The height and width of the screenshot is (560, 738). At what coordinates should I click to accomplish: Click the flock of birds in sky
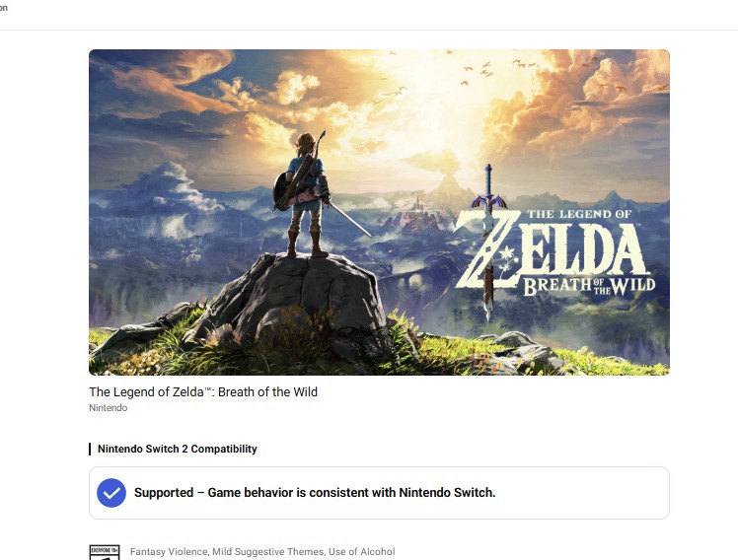pyautogui.click(x=484, y=71)
